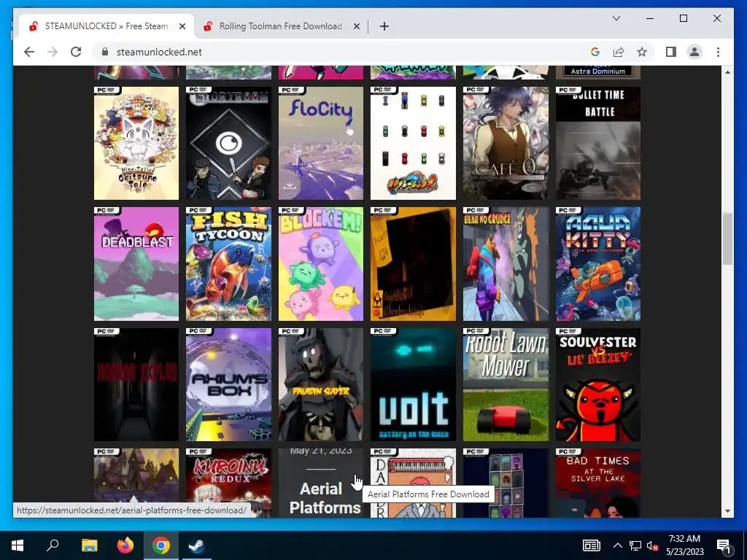Go forward to the next page

(53, 52)
